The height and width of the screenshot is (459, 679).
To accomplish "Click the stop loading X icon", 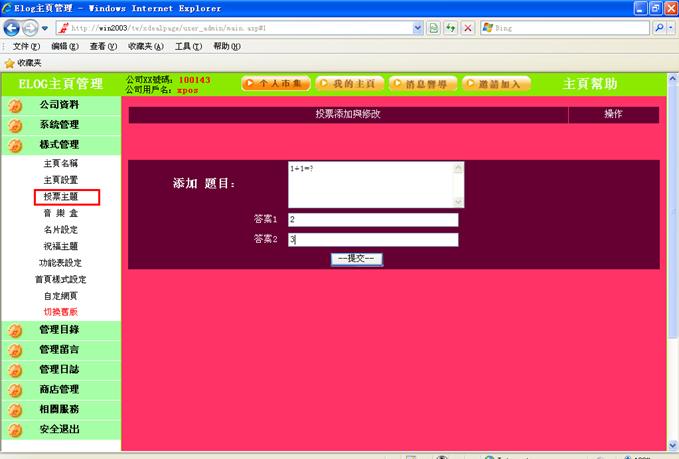I will [x=467, y=28].
